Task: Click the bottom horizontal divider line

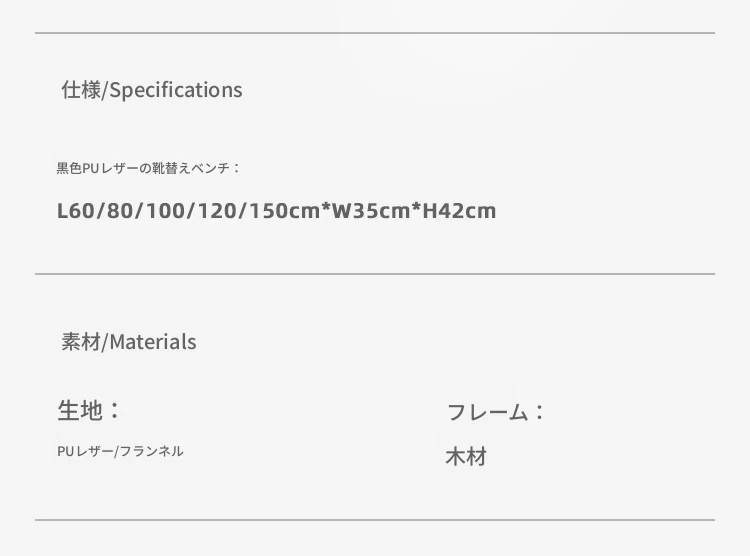Action: [375, 520]
